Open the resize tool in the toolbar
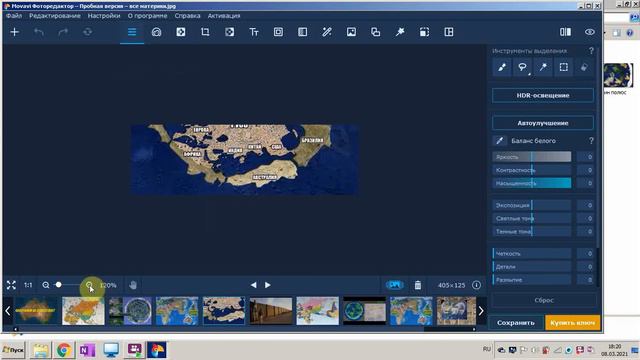 point(424,32)
